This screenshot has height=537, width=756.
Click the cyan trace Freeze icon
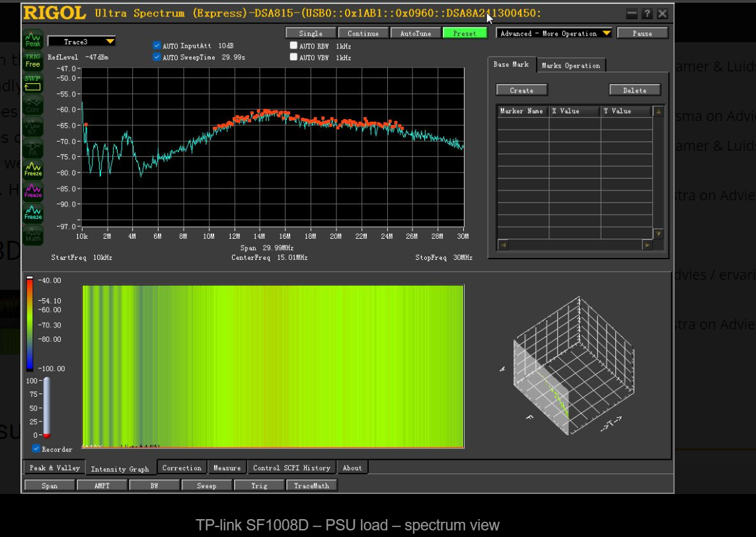tap(33, 213)
